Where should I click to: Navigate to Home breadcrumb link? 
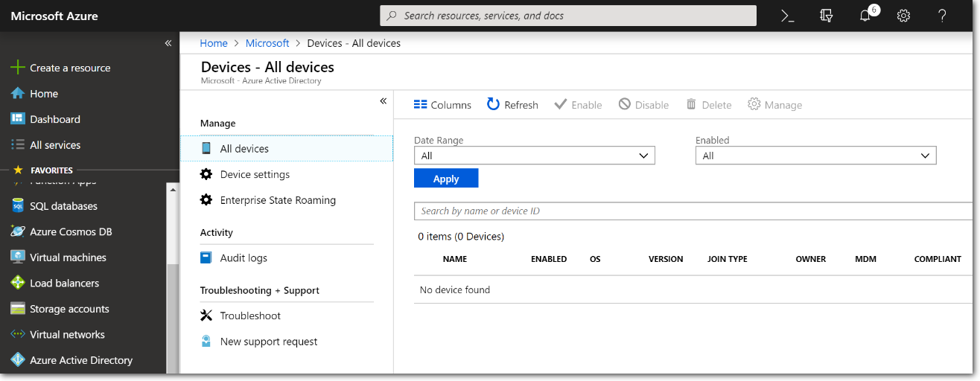click(214, 43)
